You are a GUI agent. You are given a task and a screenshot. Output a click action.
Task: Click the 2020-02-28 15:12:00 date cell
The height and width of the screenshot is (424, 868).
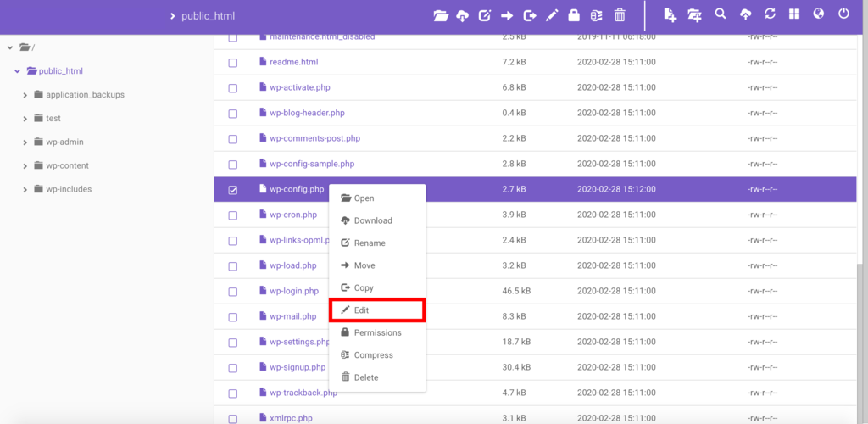616,189
